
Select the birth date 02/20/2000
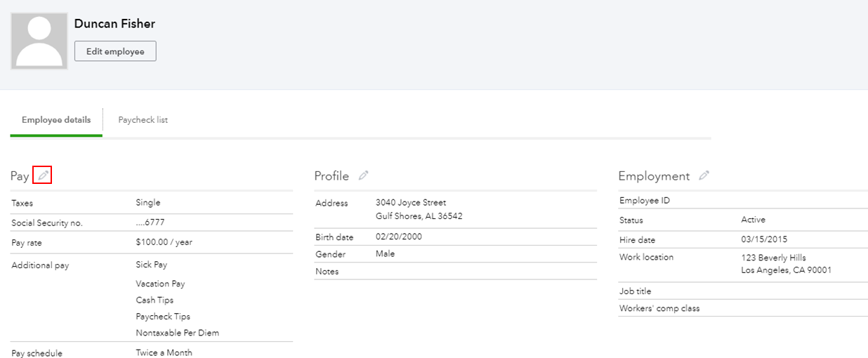click(x=398, y=237)
